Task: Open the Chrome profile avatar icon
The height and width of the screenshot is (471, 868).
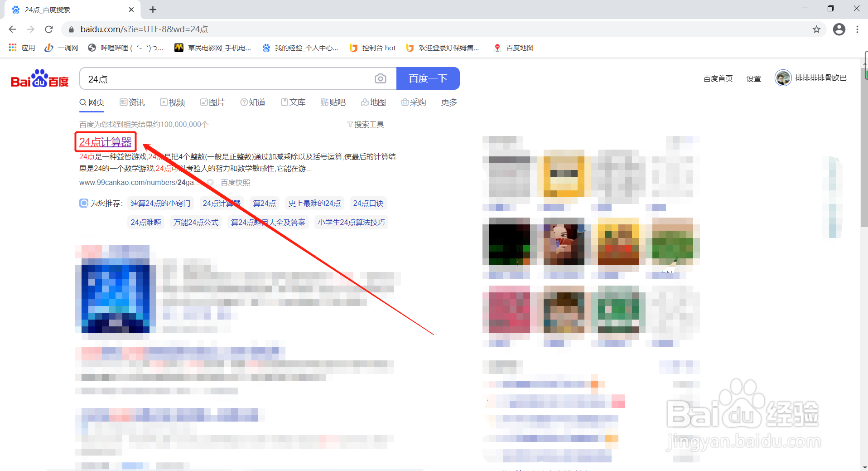Action: click(x=839, y=29)
